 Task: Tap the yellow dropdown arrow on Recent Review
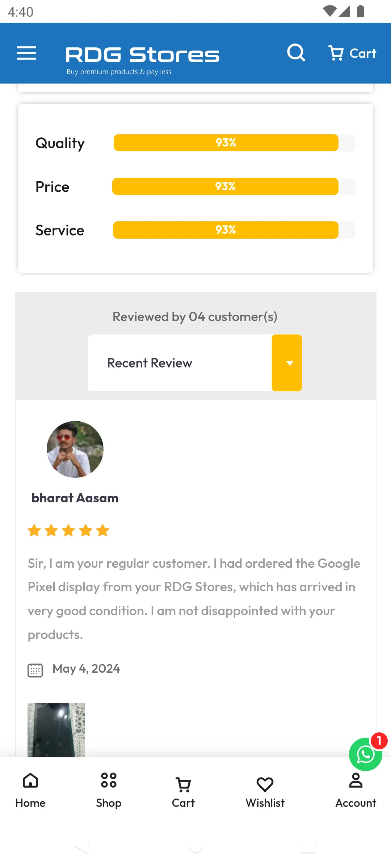(287, 363)
